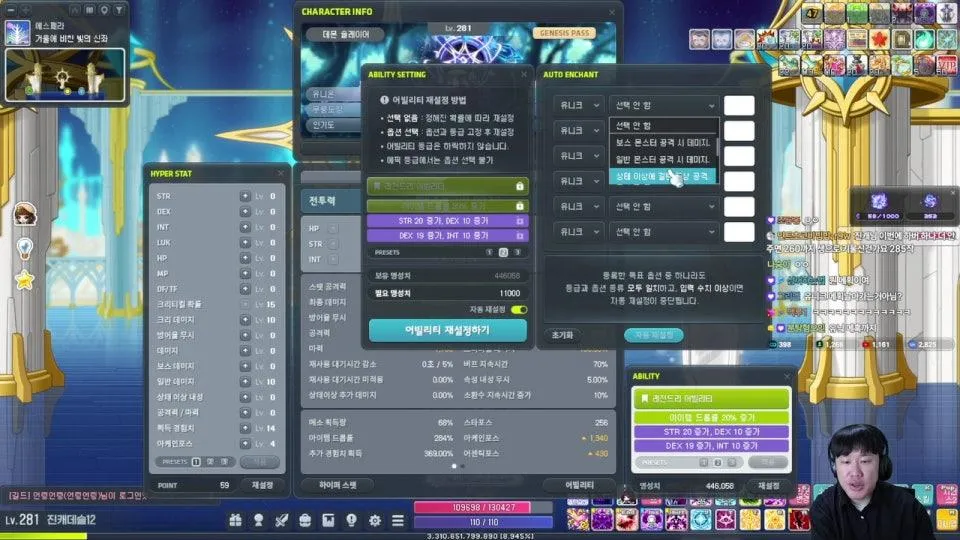
Task: Open the inventory bag icon in the bottom bar
Action: [305, 520]
